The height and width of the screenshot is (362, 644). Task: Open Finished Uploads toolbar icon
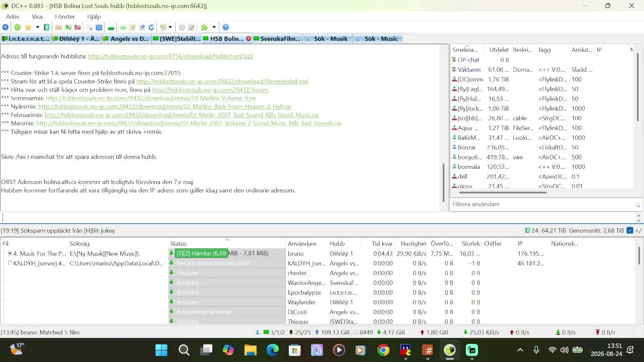tap(77, 27)
